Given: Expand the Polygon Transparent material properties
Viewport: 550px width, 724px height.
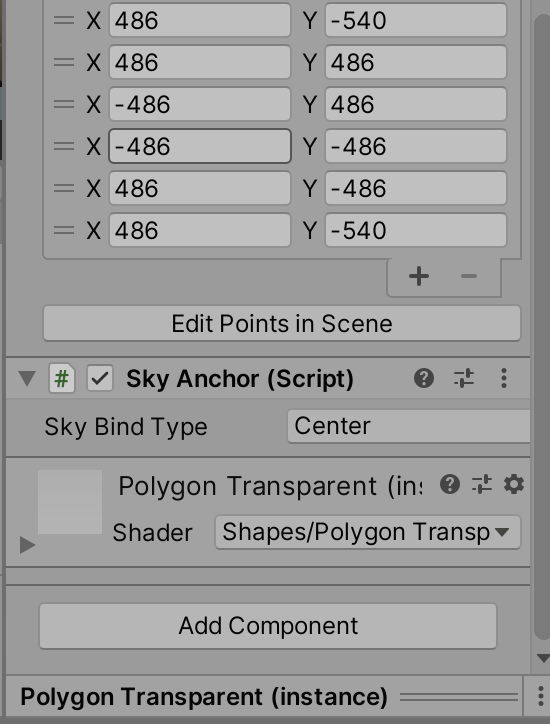Looking at the screenshot, I should pos(27,545).
